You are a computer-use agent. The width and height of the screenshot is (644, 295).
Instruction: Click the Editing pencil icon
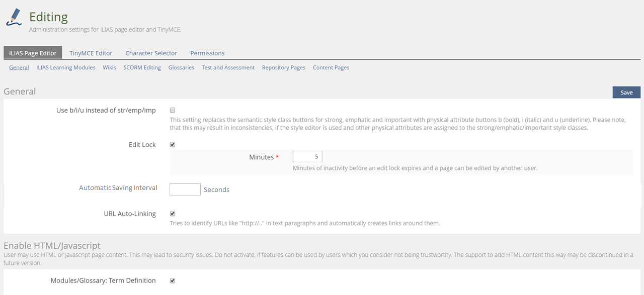click(15, 17)
